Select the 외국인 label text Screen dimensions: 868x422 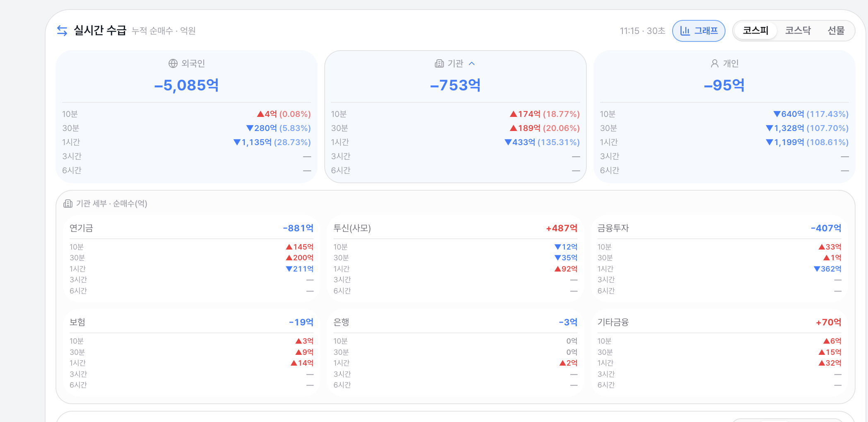pyautogui.click(x=193, y=63)
